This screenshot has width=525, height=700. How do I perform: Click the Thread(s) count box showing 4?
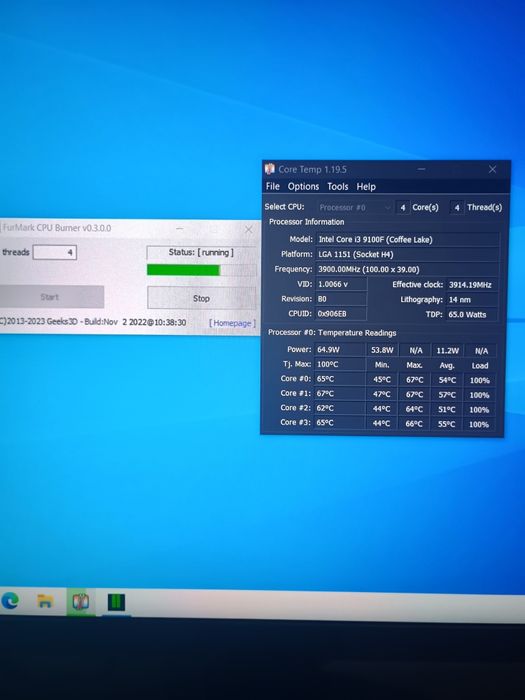[x=457, y=208]
